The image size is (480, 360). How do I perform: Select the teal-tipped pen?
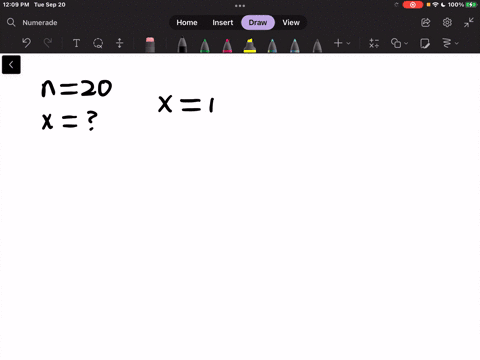[x=272, y=45]
